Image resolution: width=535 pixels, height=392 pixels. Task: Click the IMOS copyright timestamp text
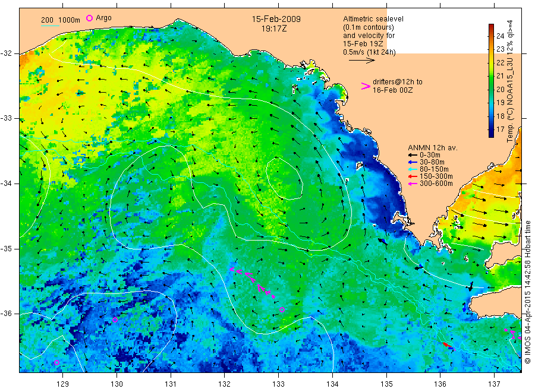pyautogui.click(x=527, y=292)
